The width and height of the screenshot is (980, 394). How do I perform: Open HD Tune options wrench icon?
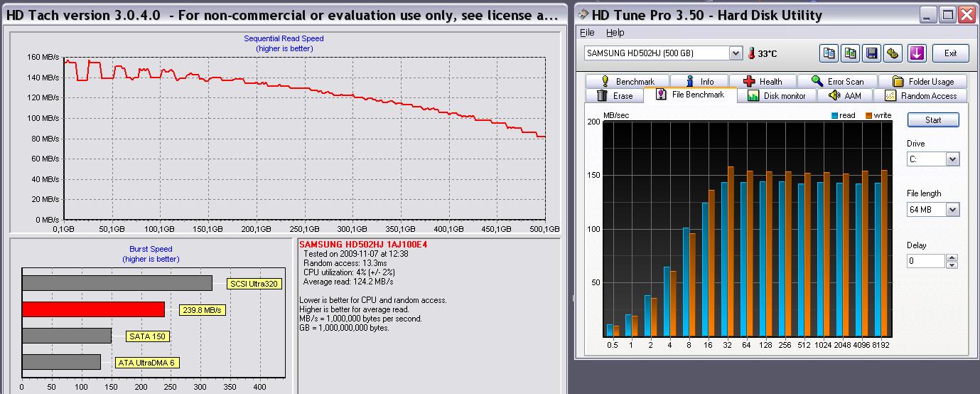coord(893,53)
